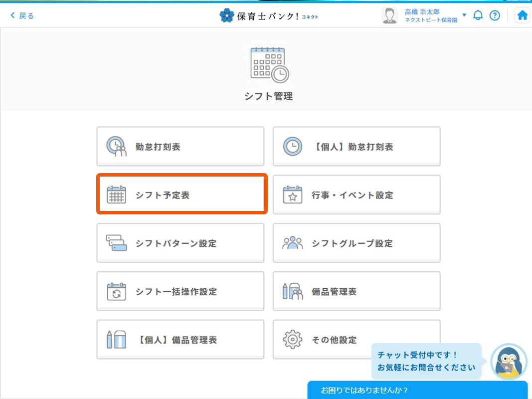
Task: Navigate back using the 戻る link
Action: pos(21,15)
